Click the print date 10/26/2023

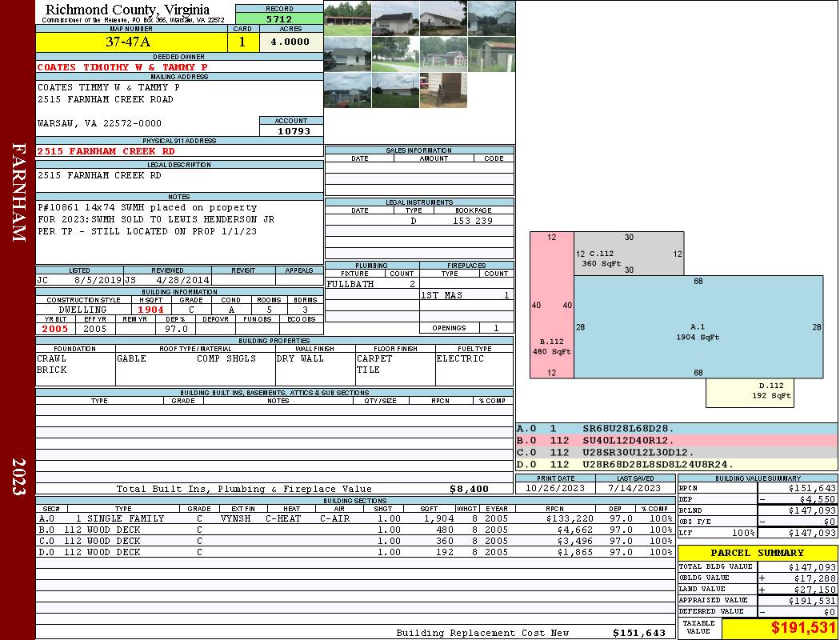click(x=555, y=488)
